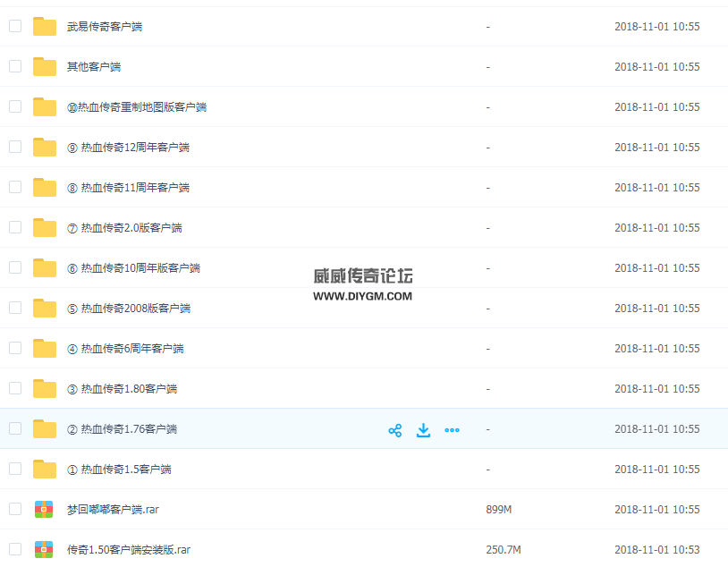This screenshot has height=567, width=728.
Task: Open ② 热血传奇1.76客户端 folder name
Action: [x=123, y=429]
